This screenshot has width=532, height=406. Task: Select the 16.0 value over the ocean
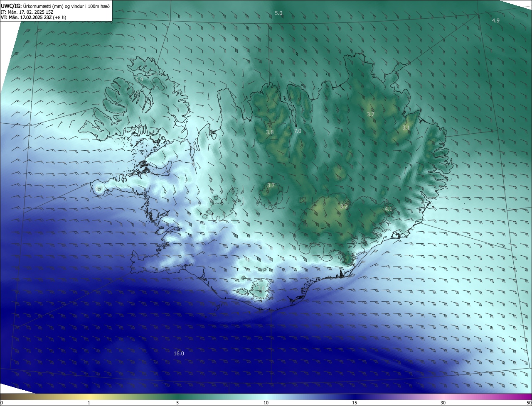pos(179,354)
